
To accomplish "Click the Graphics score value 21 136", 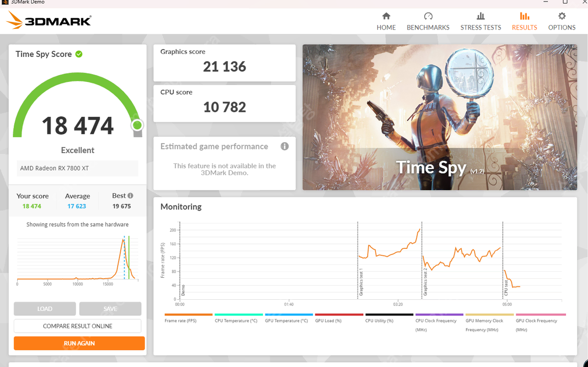I will coord(225,67).
